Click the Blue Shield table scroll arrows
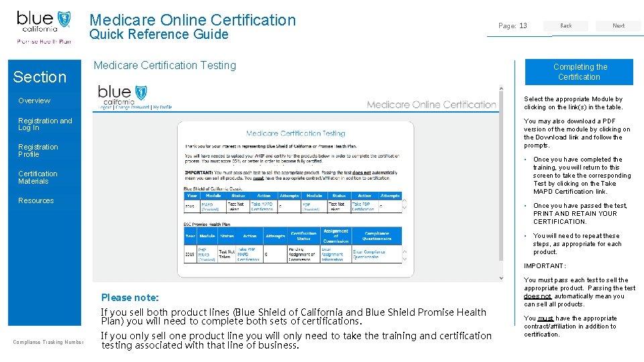The height and width of the screenshot is (362, 644). (405, 204)
